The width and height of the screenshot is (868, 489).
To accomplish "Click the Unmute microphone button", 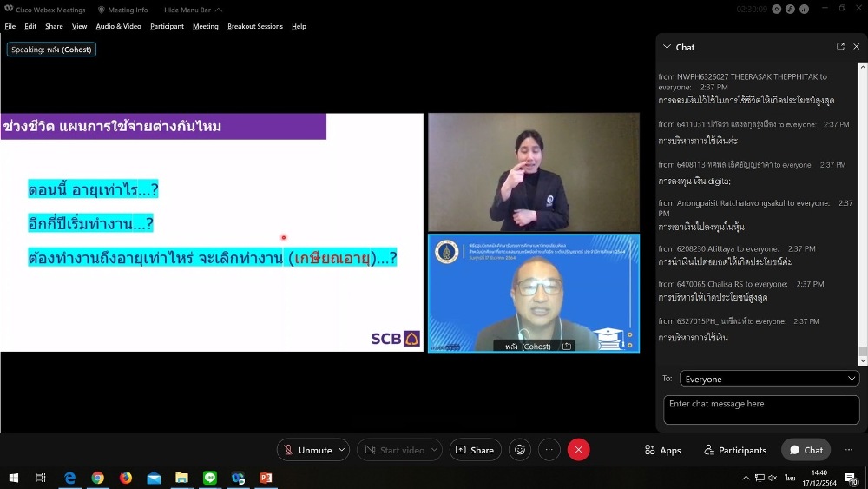I will click(306, 450).
